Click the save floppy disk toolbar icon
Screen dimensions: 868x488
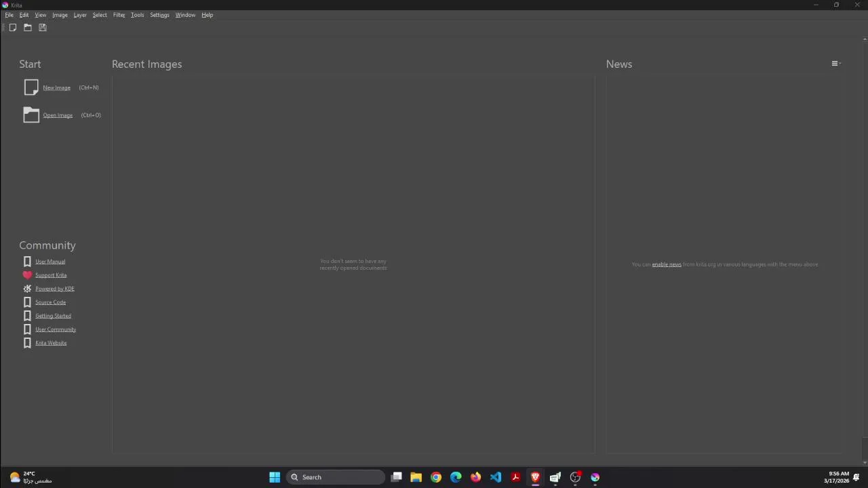pyautogui.click(x=43, y=28)
